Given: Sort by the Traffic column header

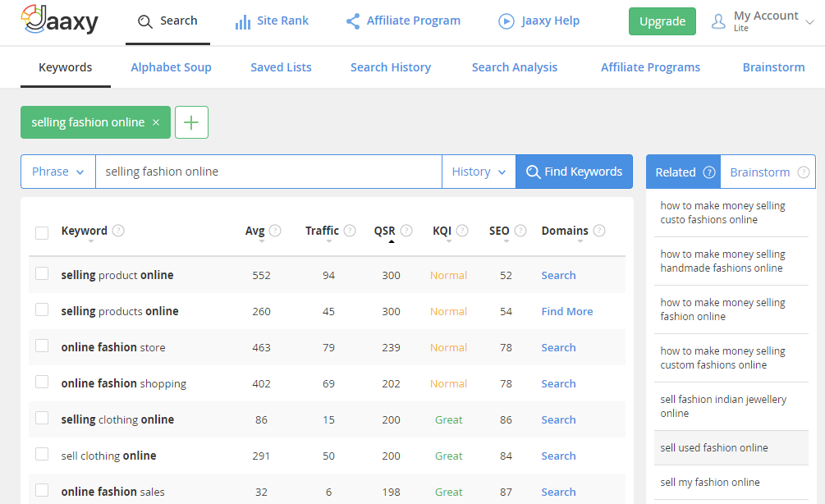Looking at the screenshot, I should pos(322,231).
